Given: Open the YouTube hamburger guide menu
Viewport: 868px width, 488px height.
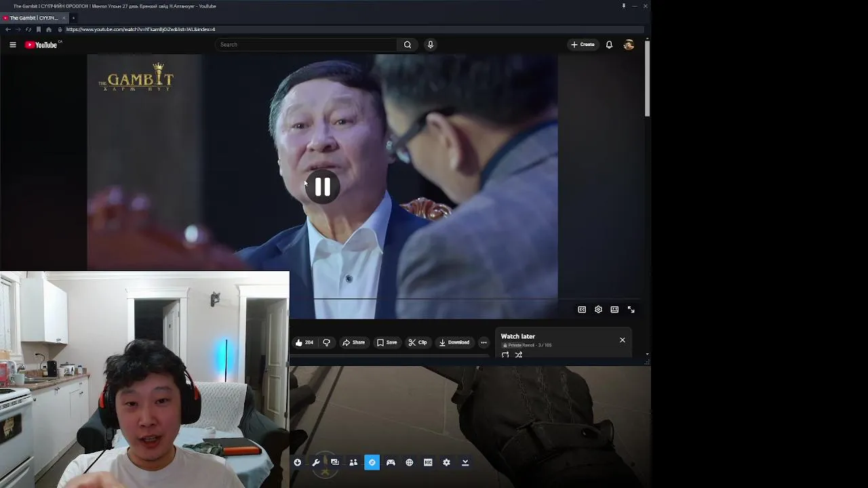Looking at the screenshot, I should (x=12, y=45).
